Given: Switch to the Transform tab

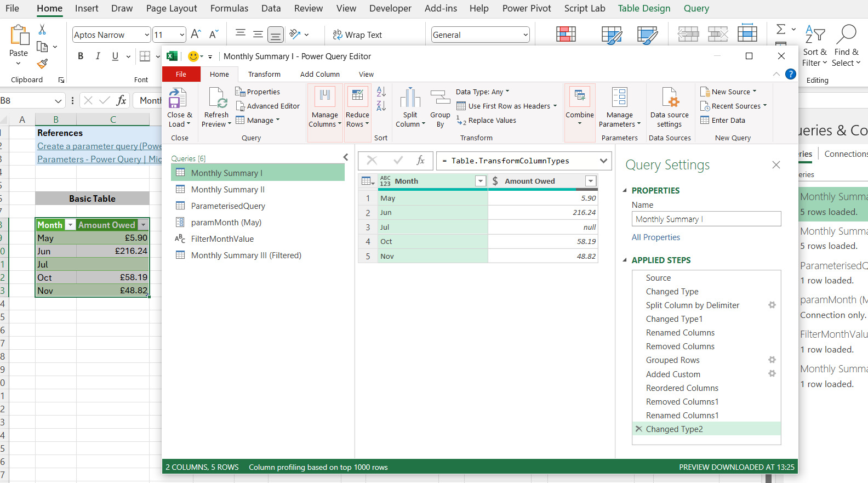Looking at the screenshot, I should point(264,74).
